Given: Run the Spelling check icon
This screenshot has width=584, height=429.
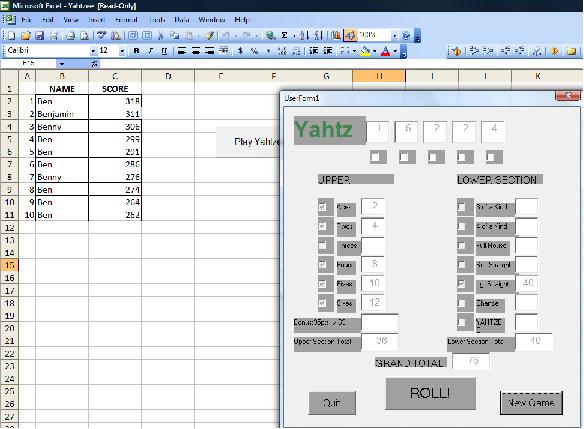Looking at the screenshot, I should pos(101,35).
